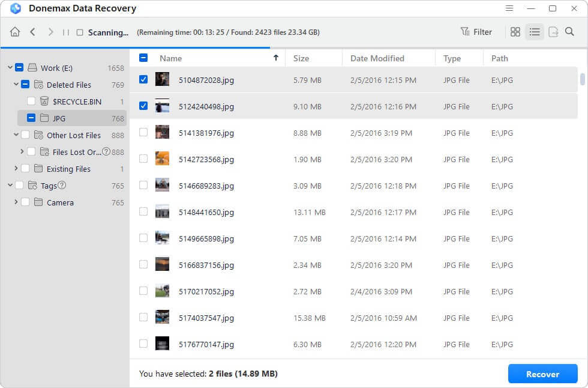Stop the scan with the square button
Viewport: 588px width, 388px height.
(80, 32)
